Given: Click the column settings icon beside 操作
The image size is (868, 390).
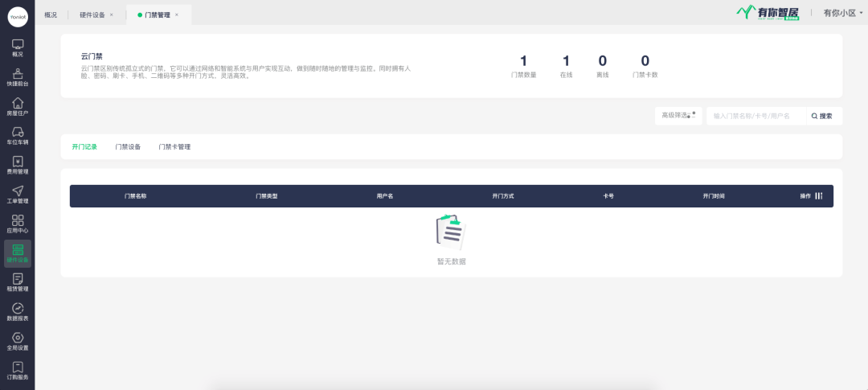Looking at the screenshot, I should [x=819, y=196].
